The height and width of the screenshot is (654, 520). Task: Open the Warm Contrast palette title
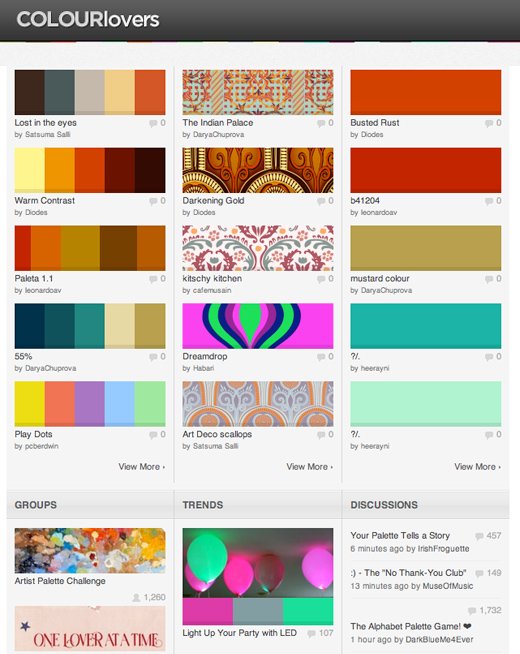coord(45,201)
